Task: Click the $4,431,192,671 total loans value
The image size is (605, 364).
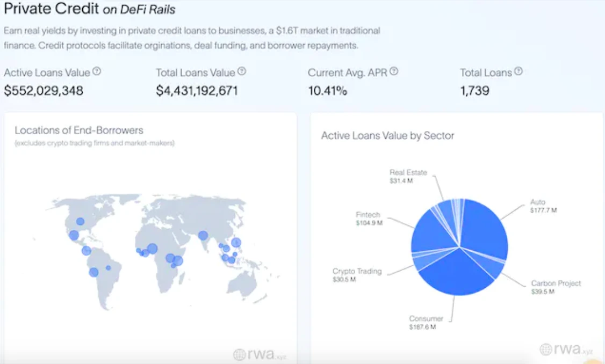Action: coord(197,91)
